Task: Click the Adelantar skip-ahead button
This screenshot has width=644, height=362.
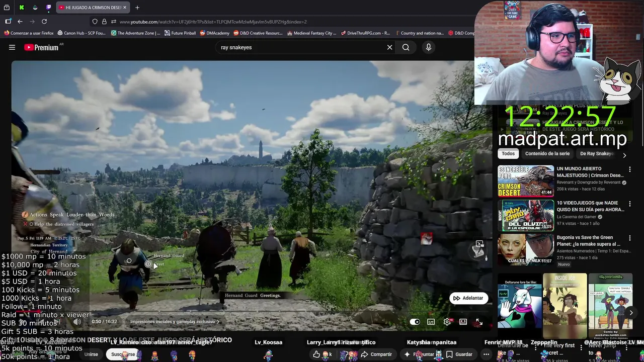Action: (468, 298)
